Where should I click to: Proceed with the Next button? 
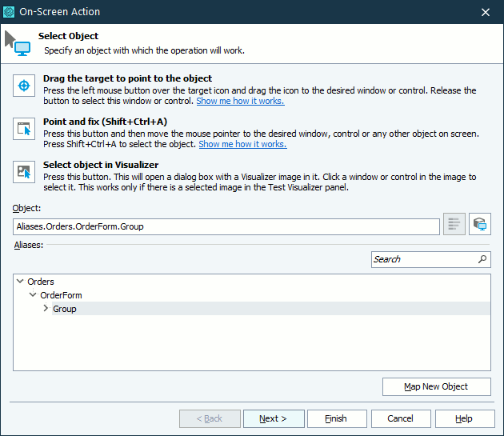coord(274,418)
